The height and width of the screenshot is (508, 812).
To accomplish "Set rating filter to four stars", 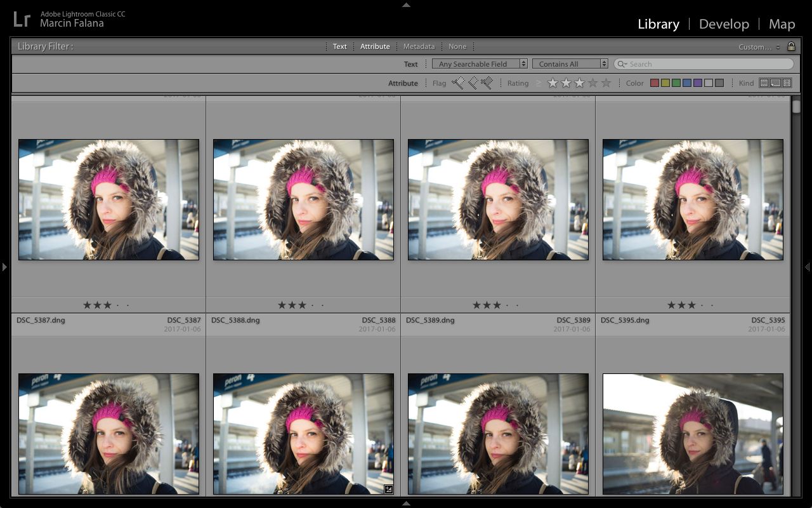I will coord(593,83).
